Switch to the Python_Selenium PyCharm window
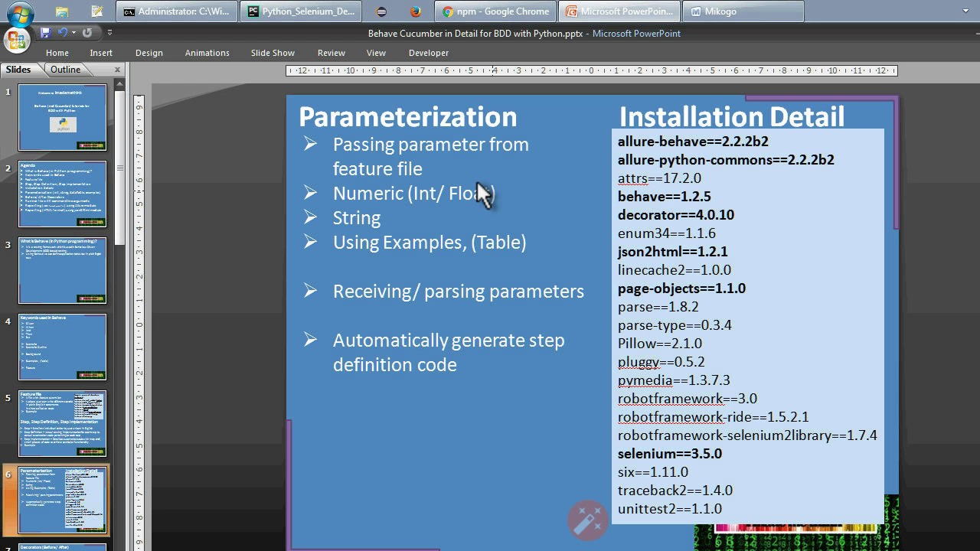The image size is (980, 551). [300, 11]
